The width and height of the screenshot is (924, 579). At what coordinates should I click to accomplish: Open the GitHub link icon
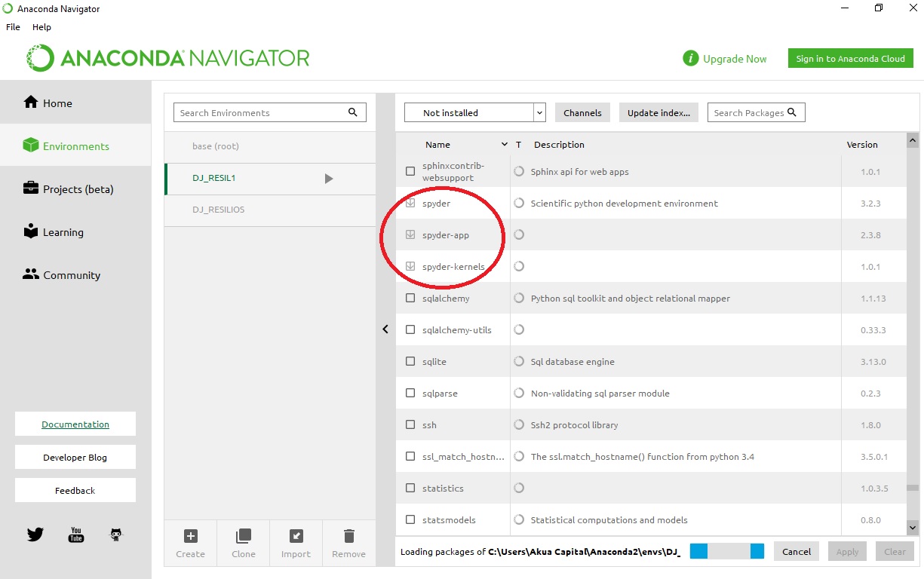pos(116,535)
